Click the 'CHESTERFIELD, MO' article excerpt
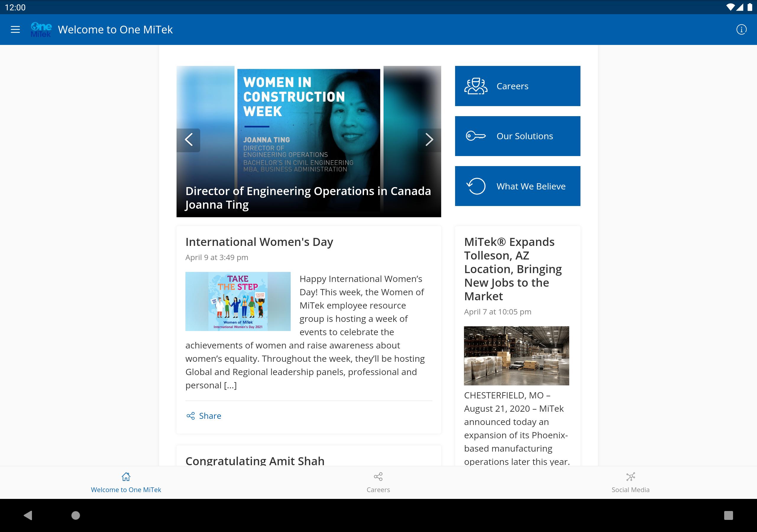This screenshot has width=757, height=532. click(x=517, y=428)
